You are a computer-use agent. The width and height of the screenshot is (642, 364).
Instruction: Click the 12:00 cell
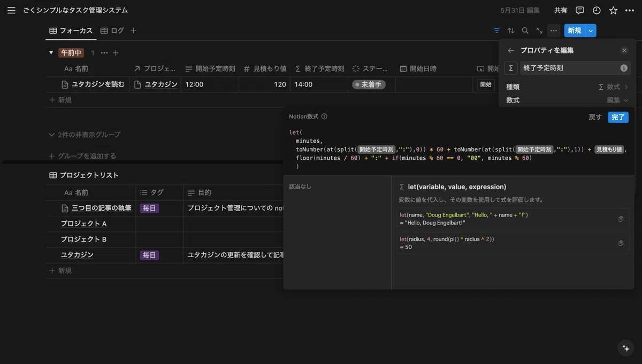pyautogui.click(x=210, y=84)
